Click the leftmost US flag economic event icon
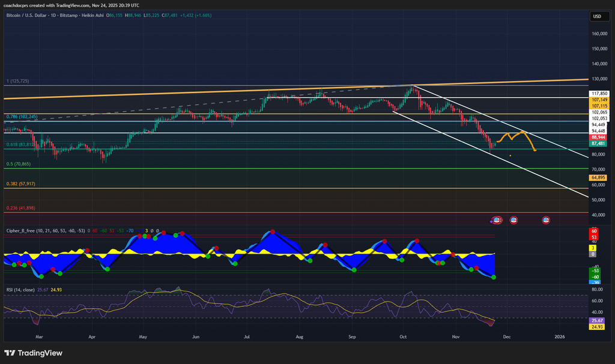Image resolution: width=615 pixels, height=364 pixels. point(497,220)
